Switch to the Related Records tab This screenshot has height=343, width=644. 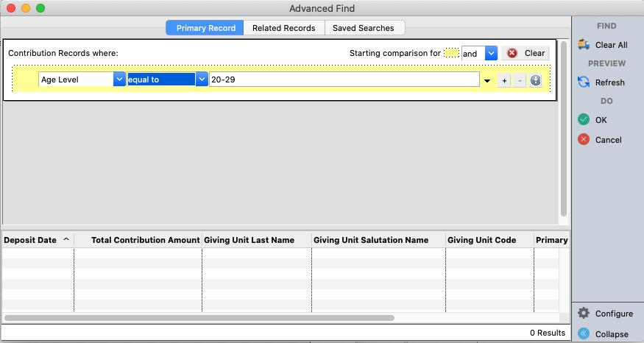(x=283, y=28)
